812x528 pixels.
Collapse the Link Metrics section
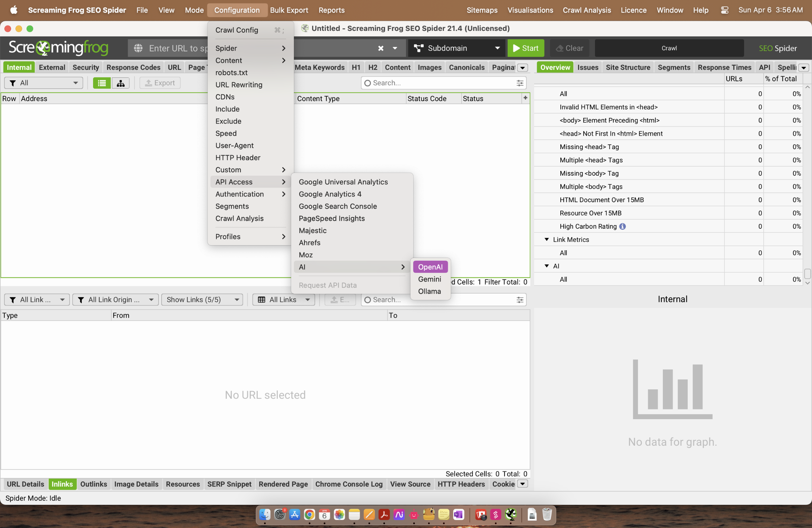tap(547, 239)
